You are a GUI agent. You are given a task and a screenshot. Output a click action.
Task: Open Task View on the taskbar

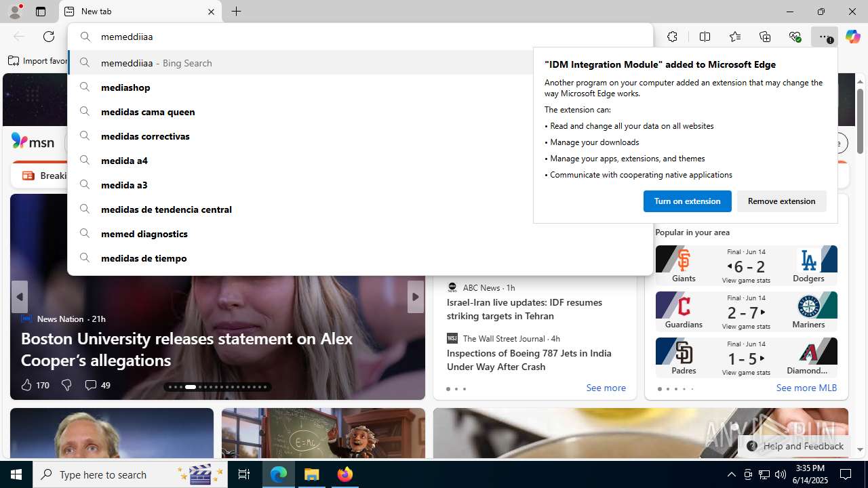point(244,474)
